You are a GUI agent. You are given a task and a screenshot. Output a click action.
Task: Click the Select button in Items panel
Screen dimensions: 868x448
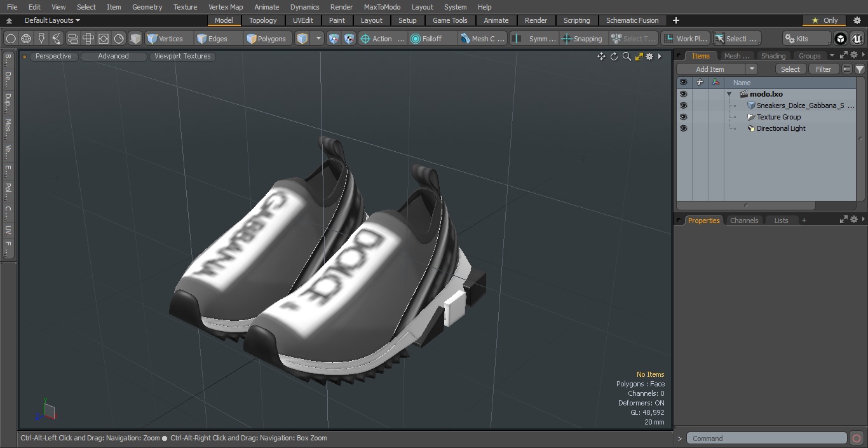pyautogui.click(x=790, y=69)
